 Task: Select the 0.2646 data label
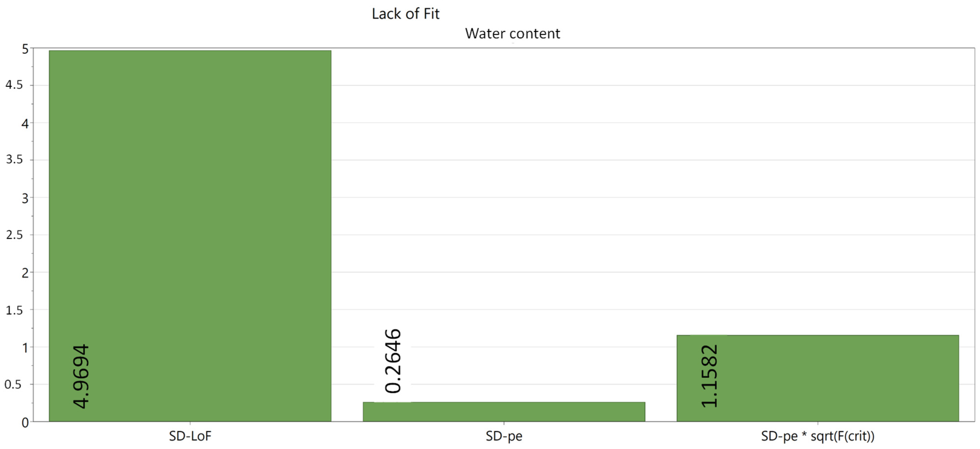[x=393, y=361]
